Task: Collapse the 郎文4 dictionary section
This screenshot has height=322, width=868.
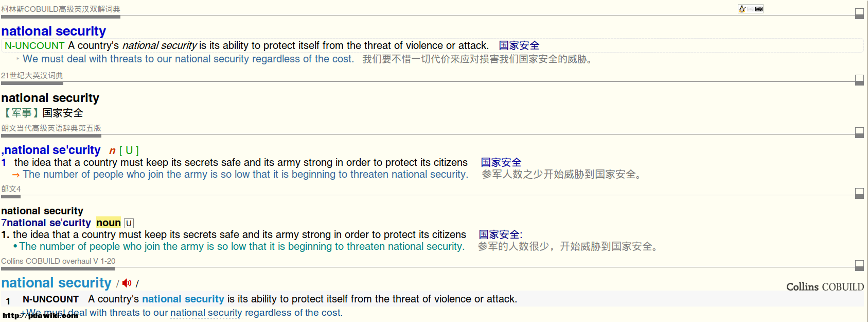Action: pos(859,193)
